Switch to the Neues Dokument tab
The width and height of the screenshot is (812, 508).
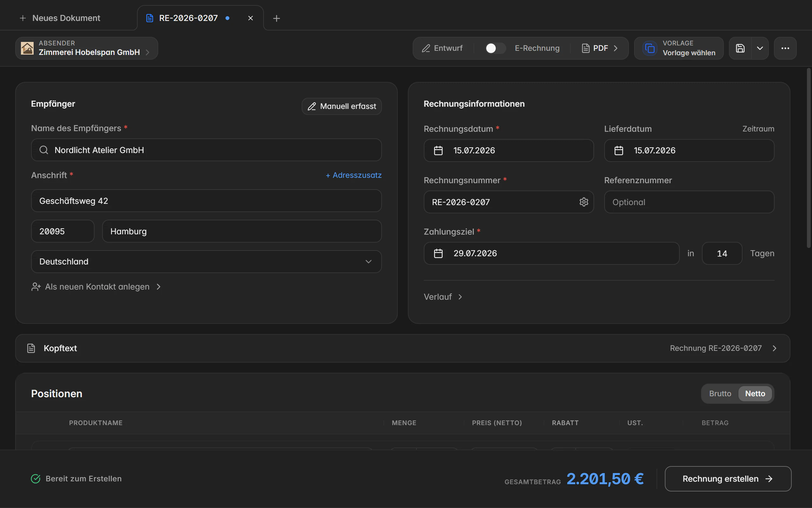(60, 18)
